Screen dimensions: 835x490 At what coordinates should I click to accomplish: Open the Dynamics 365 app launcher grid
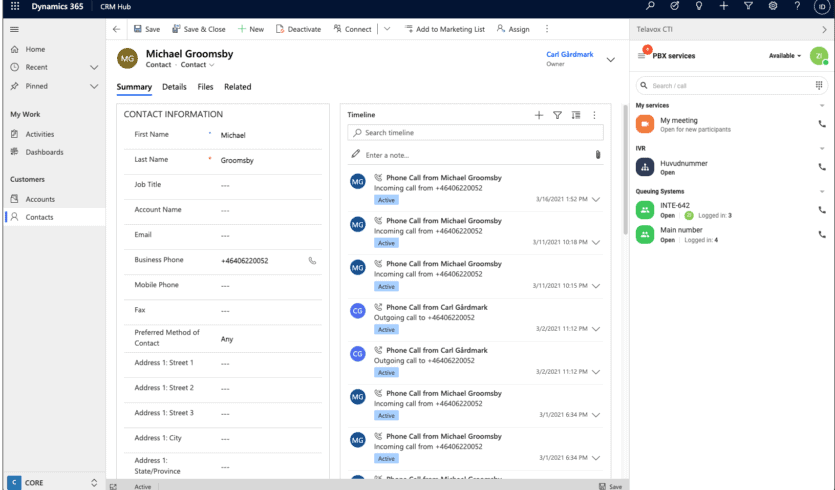tap(15, 6)
